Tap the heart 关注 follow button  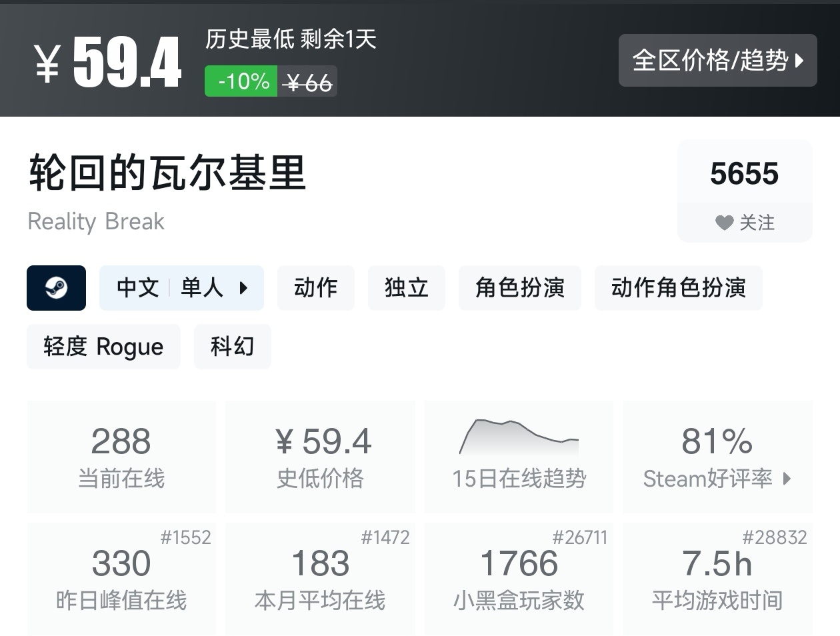point(745,223)
